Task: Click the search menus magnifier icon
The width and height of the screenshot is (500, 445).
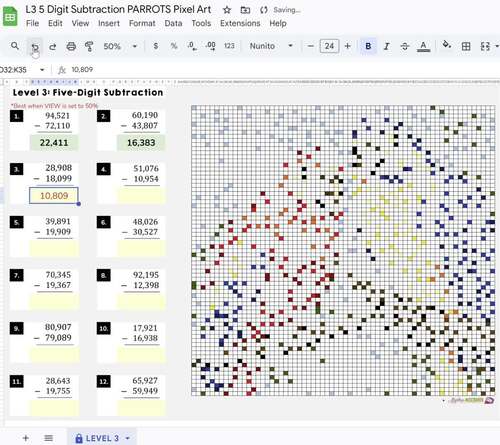Action: click(15, 46)
